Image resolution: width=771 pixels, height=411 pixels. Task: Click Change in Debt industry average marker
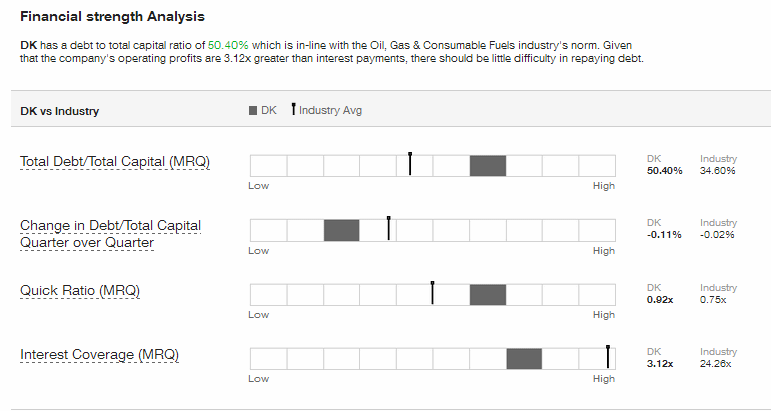coord(388,228)
